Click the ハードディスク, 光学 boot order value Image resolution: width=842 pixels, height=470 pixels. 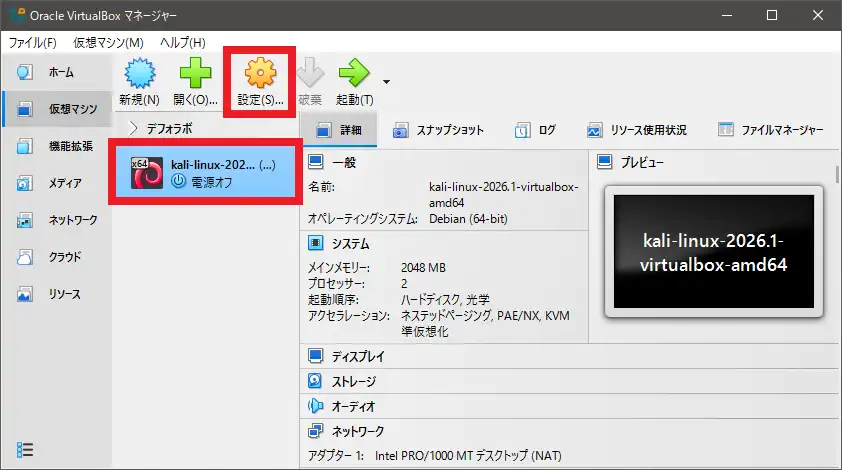point(445,300)
